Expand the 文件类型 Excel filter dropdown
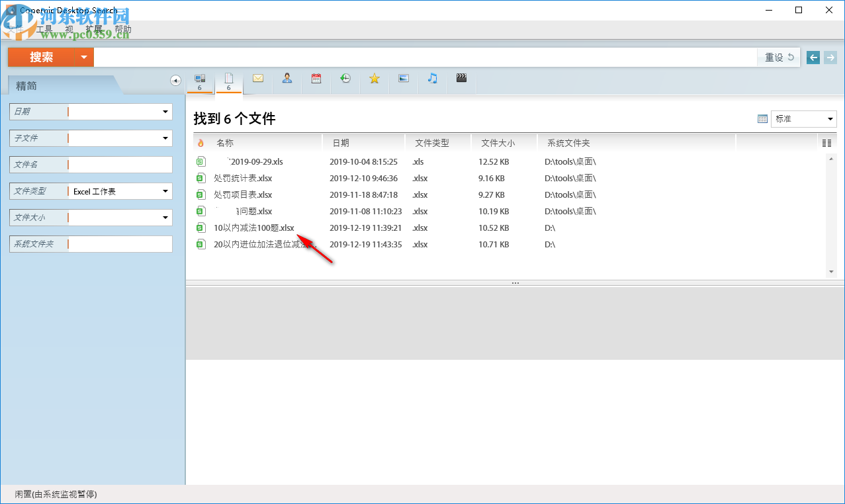Image resolution: width=845 pixels, height=504 pixels. tap(165, 190)
